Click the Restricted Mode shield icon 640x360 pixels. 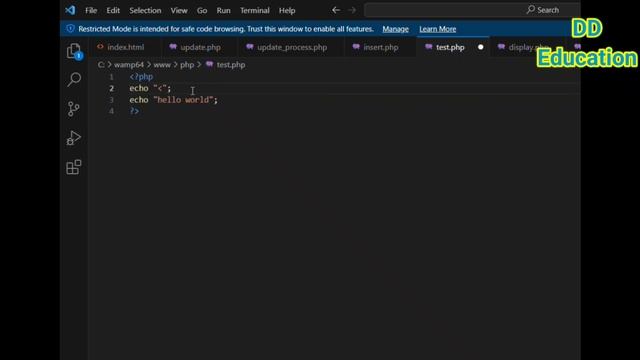click(x=70, y=29)
